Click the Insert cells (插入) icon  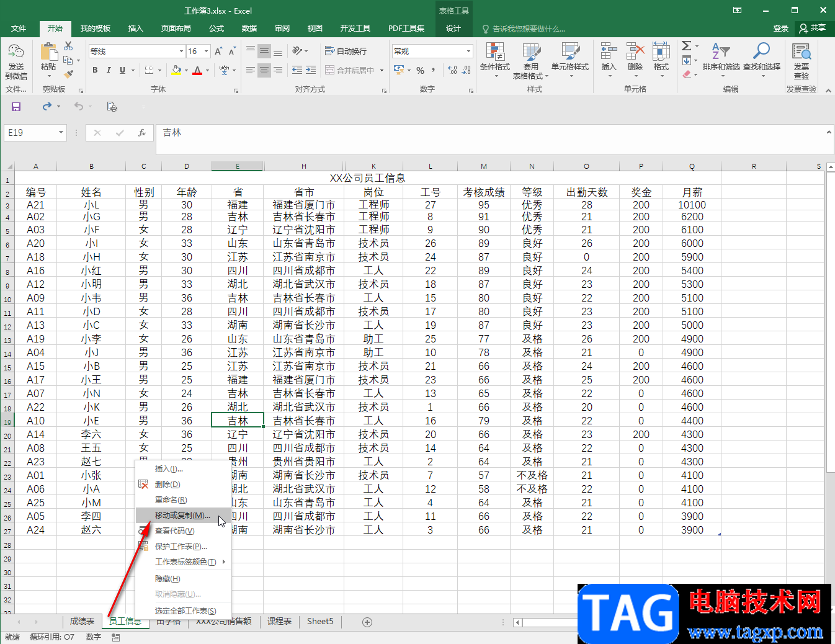[609, 51]
